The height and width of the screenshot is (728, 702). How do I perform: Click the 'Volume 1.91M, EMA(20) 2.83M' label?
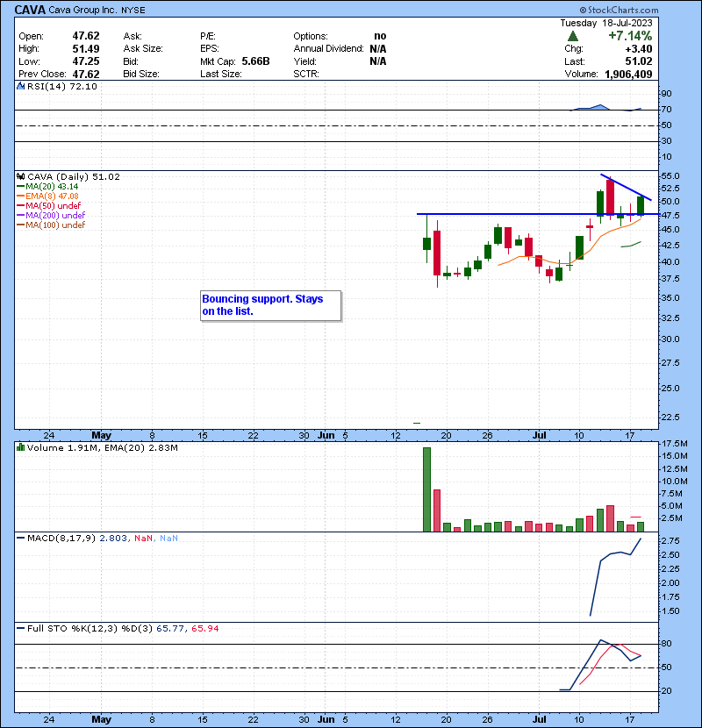(x=102, y=447)
